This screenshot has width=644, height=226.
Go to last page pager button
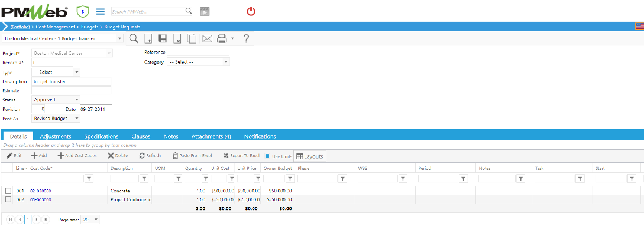click(46, 220)
